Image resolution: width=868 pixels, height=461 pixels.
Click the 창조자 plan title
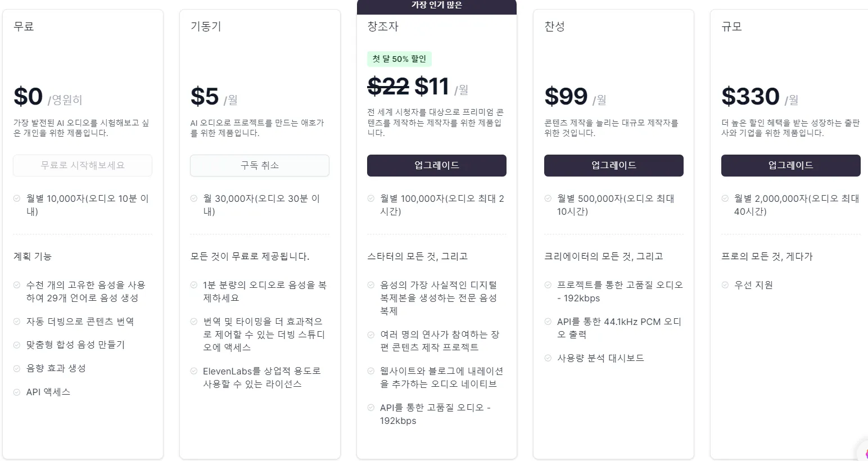383,26
